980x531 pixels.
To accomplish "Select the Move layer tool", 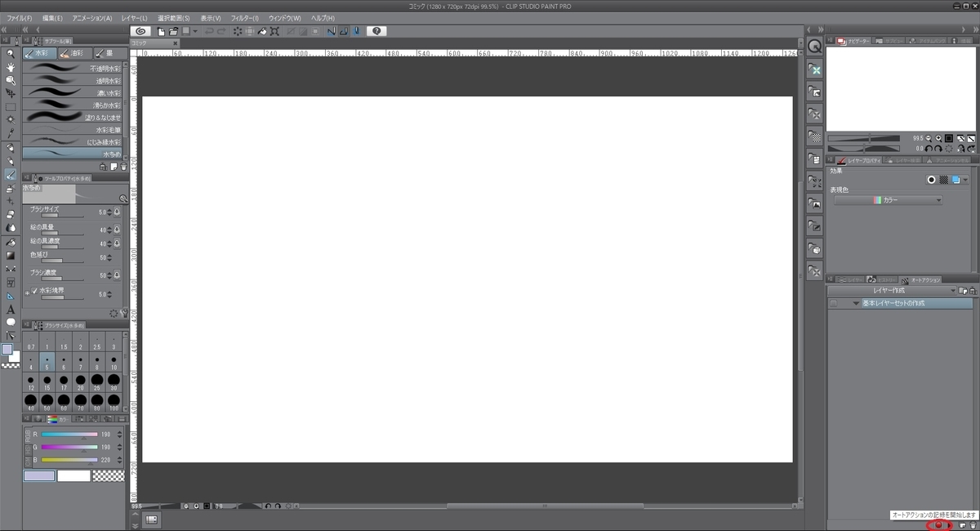I will tap(11, 93).
